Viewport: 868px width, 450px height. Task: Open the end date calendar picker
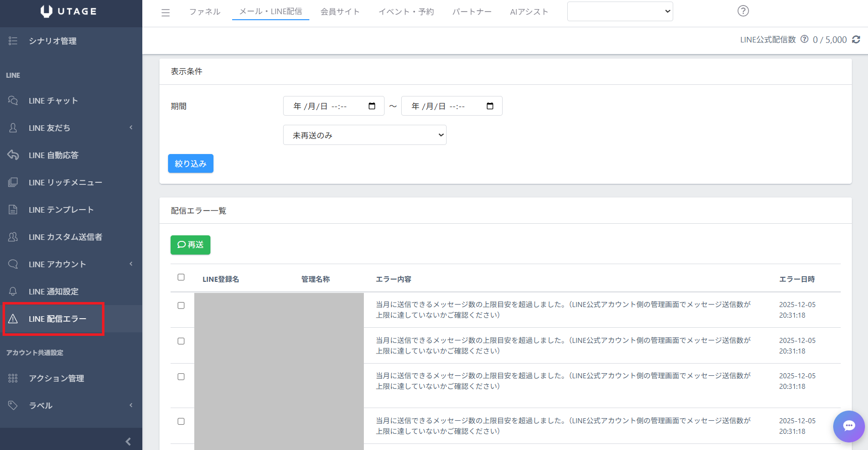pos(490,106)
